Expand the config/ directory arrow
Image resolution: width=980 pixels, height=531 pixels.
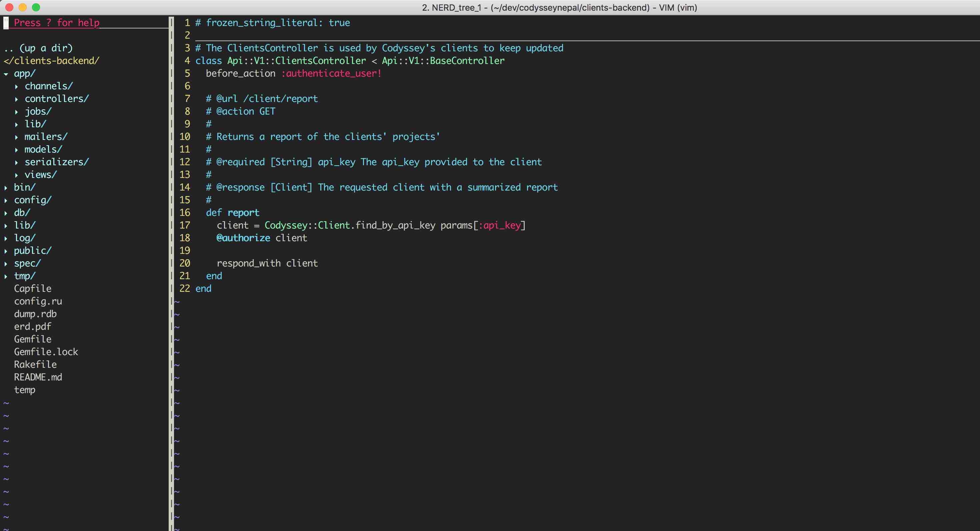coord(6,200)
